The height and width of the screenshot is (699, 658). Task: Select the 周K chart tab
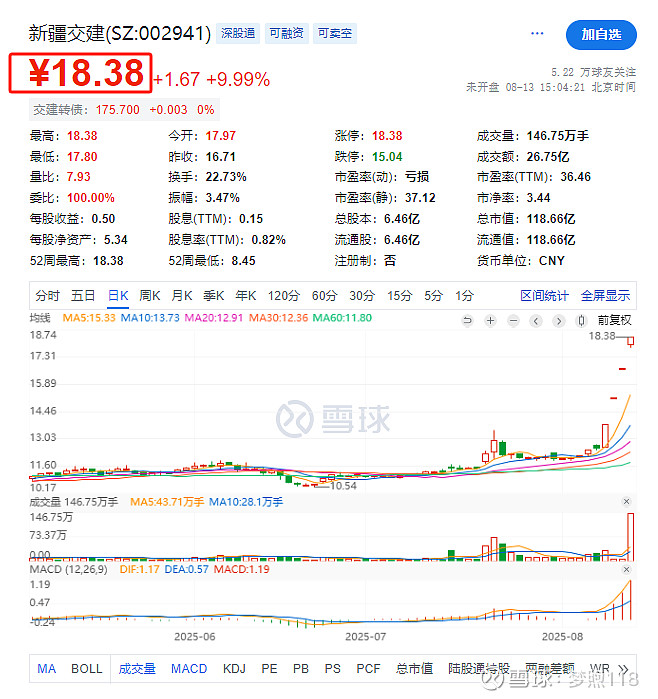pos(150,296)
